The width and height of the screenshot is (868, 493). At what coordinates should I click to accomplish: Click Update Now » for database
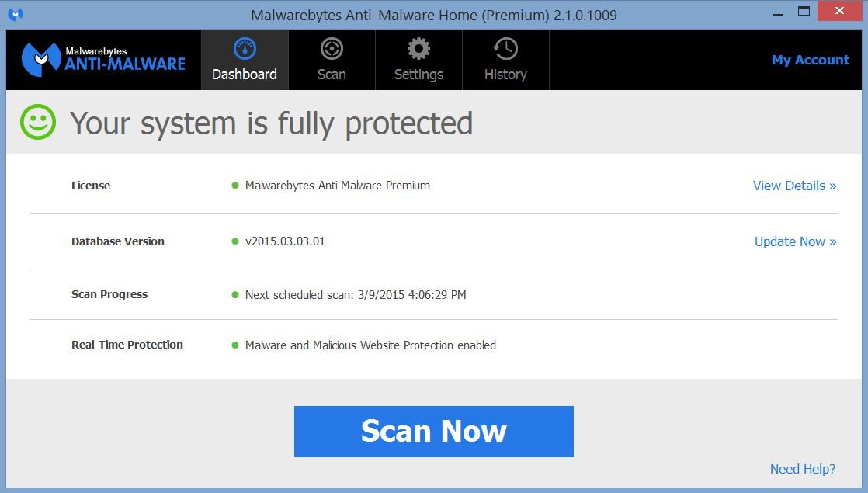pos(795,241)
